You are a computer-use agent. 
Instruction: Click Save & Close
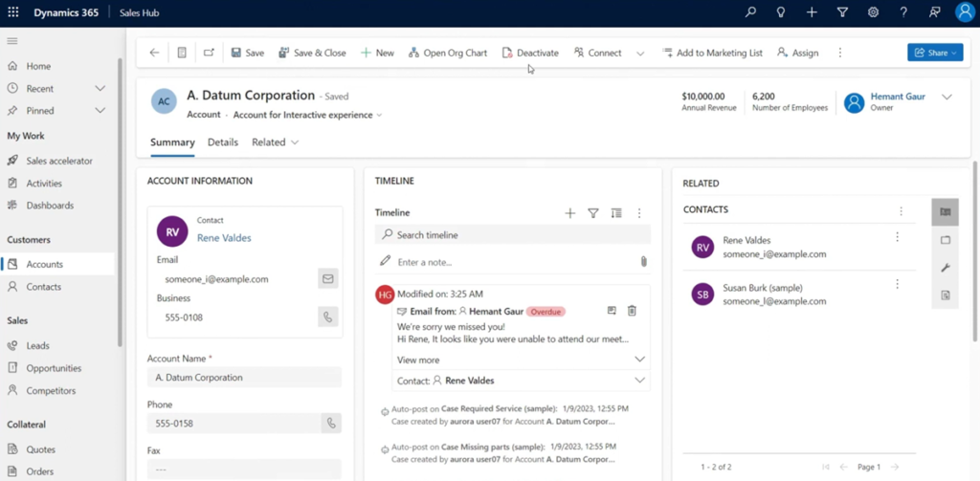pyautogui.click(x=312, y=54)
